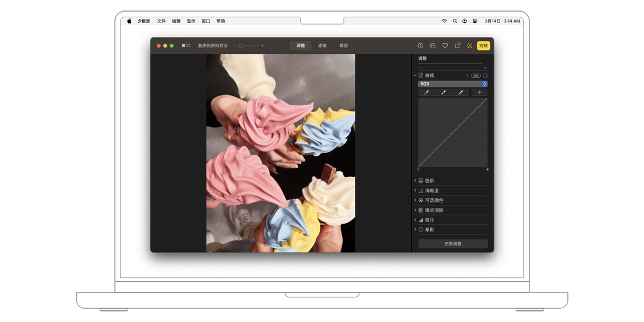The image size is (644, 322).
Task: Undo the Curves adjustment with the arrow icon
Action: coord(467,76)
